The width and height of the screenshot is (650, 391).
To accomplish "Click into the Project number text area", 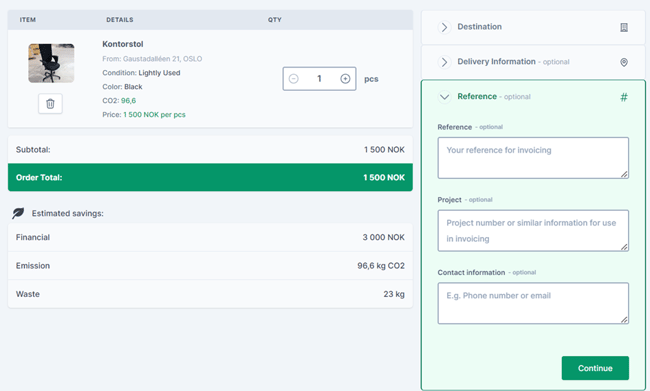I will pos(533,231).
